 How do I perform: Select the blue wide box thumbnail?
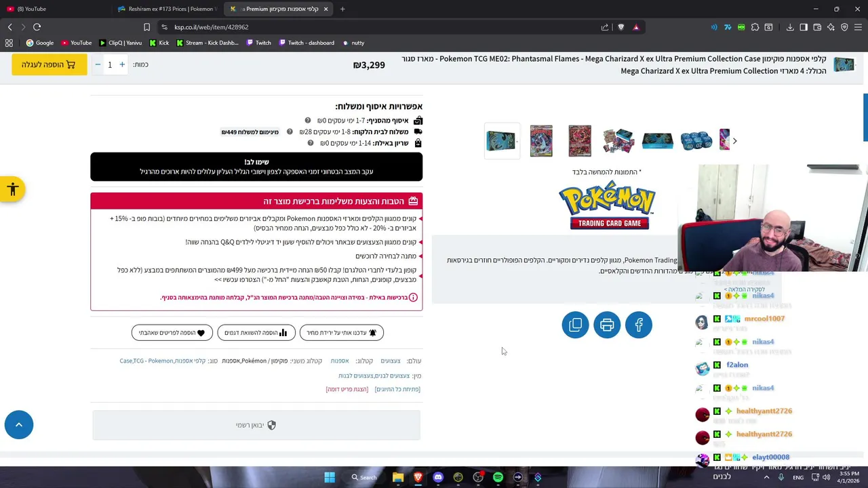(x=657, y=141)
